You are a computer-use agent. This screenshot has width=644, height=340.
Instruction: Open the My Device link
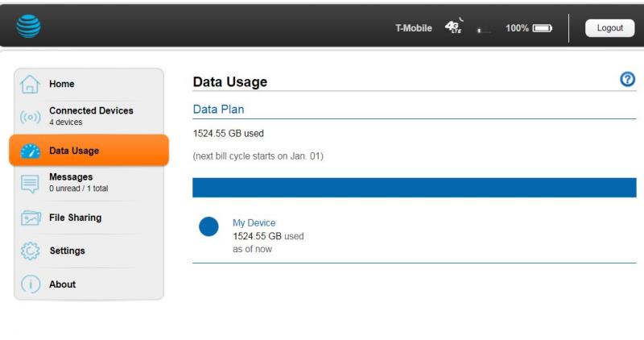[x=254, y=223]
